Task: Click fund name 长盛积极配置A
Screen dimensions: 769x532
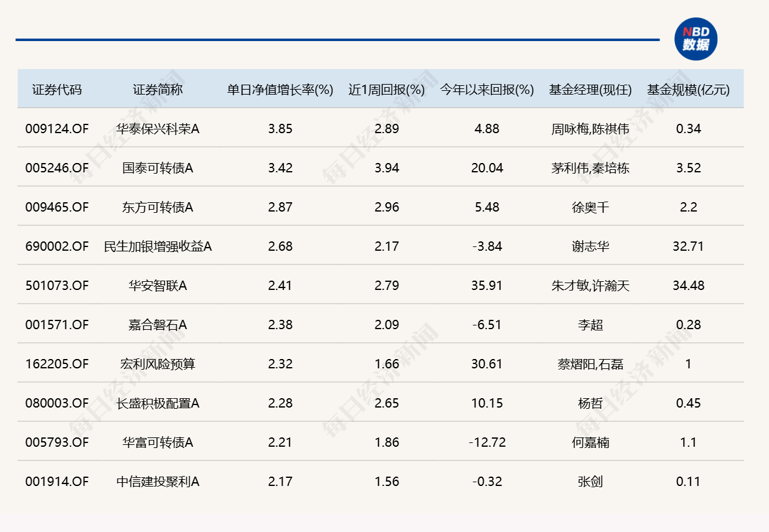Action: pyautogui.click(x=158, y=403)
